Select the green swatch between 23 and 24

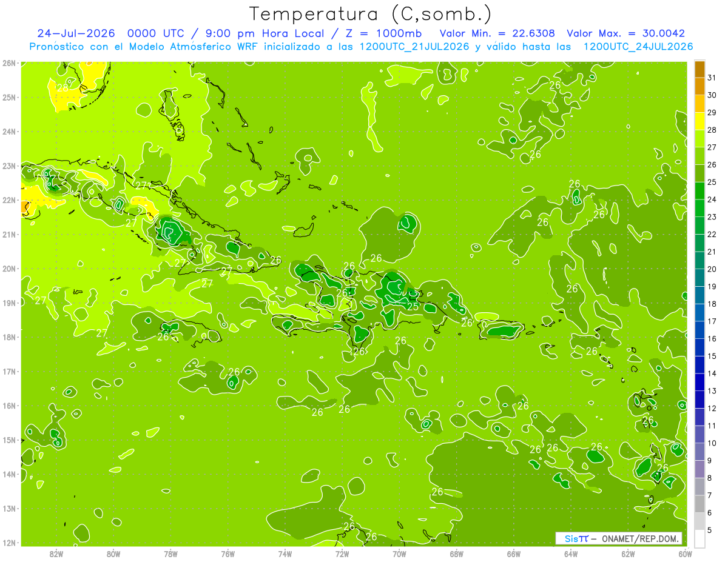[x=699, y=208]
